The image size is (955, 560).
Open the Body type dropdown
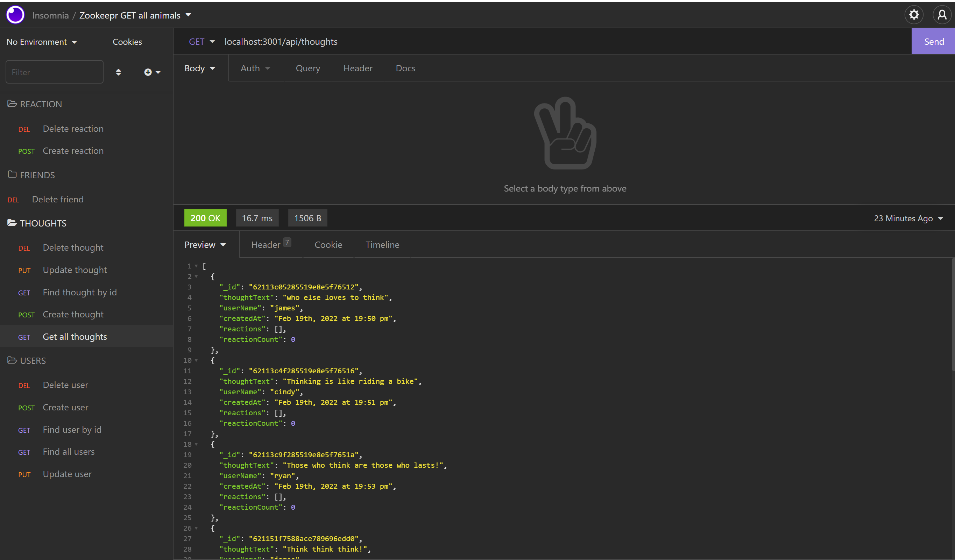tap(200, 68)
